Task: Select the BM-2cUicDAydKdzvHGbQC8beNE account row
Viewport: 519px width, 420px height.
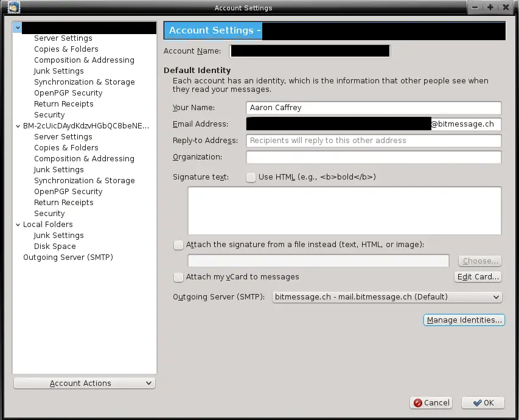Action: (x=86, y=126)
